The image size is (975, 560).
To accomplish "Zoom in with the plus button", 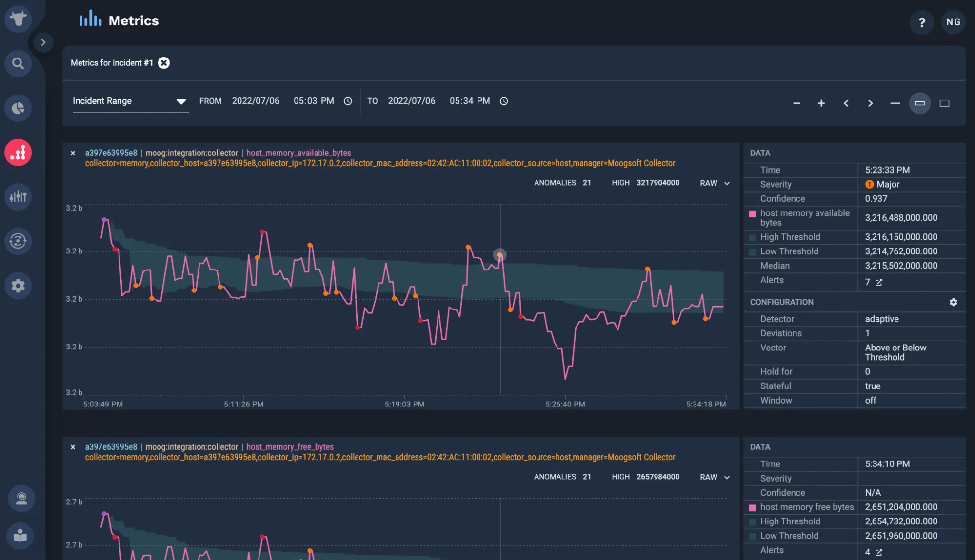I will coord(821,103).
